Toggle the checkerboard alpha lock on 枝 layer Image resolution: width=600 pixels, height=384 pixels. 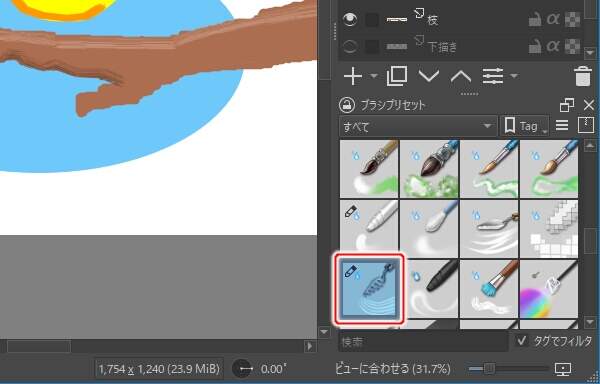[573, 20]
